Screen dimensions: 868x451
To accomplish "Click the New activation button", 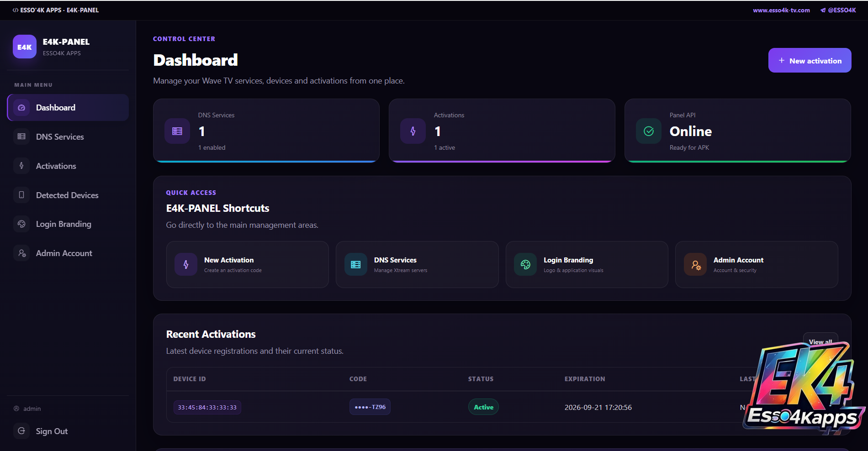I will [810, 60].
